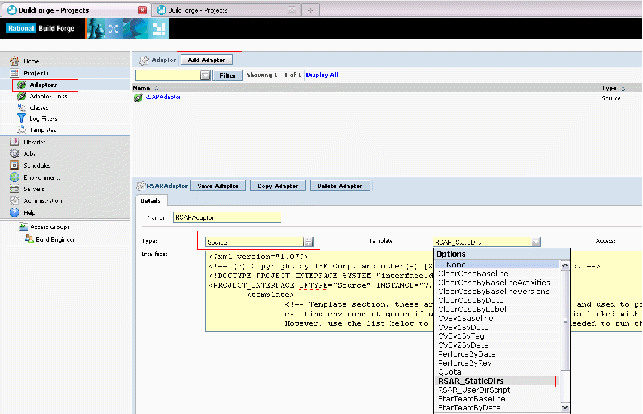This screenshot has height=414, width=643.
Task: Click in the Interface XML text area
Action: (x=319, y=291)
